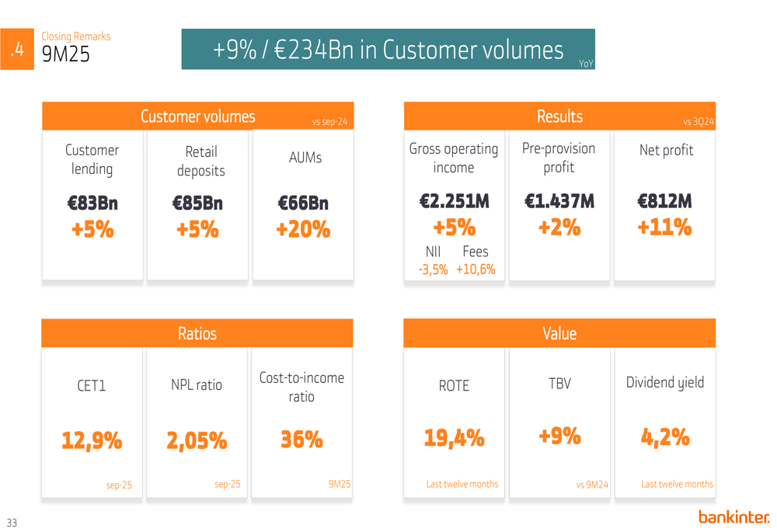Click the Cost-to-income ratio 36% value
Viewport: 777px width, 532px height.
301,440
